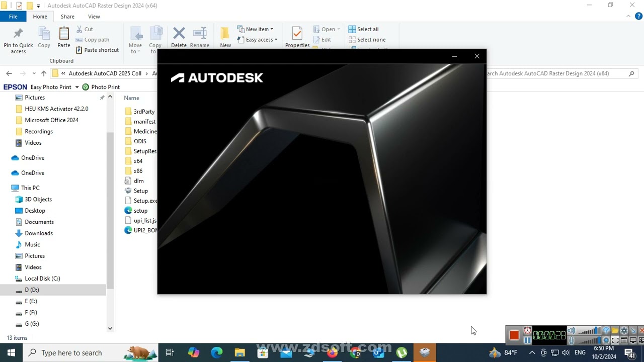Open the Easy access dropdown
The height and width of the screenshot is (362, 644).
[x=257, y=40]
